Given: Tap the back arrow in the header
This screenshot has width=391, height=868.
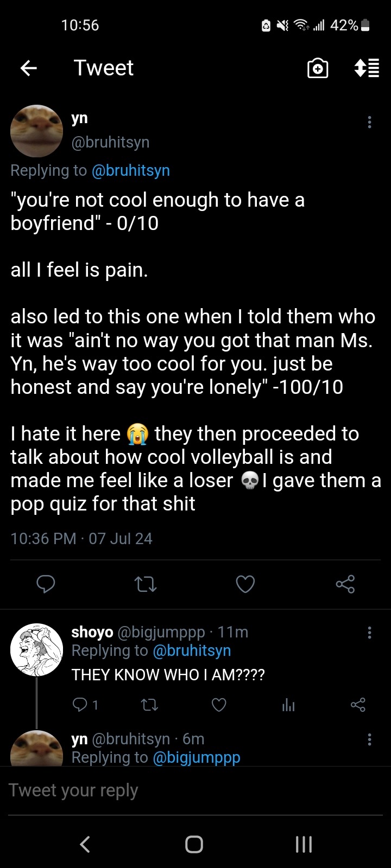Looking at the screenshot, I should click(x=29, y=68).
